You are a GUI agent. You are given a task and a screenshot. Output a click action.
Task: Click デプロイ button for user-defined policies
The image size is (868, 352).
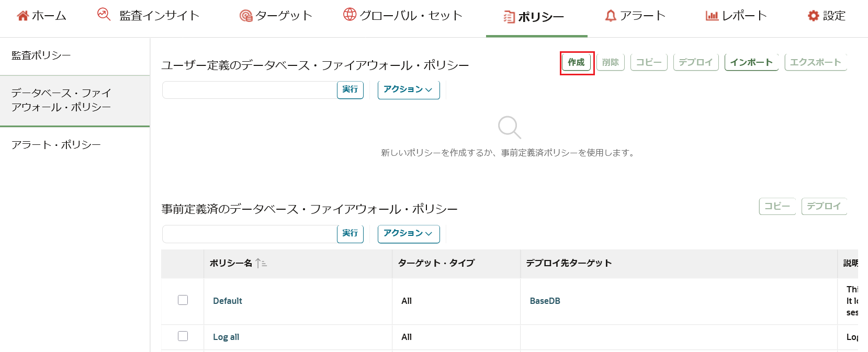[x=696, y=62]
